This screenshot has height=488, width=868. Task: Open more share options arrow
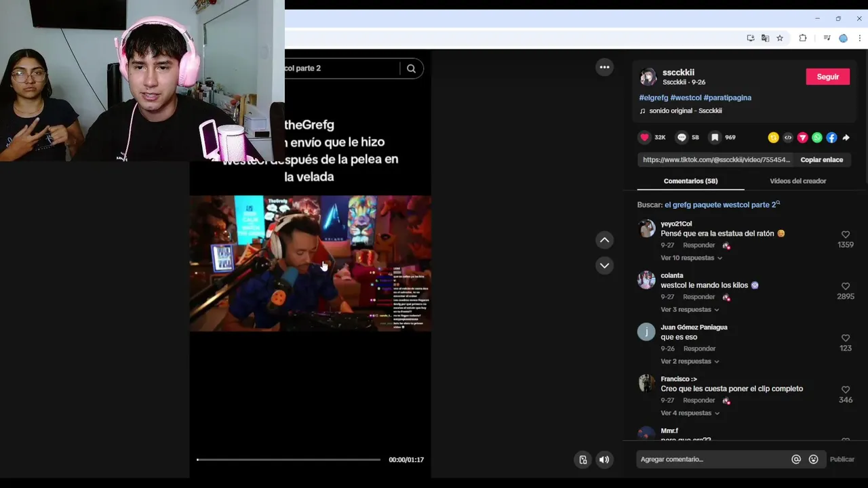click(x=846, y=138)
